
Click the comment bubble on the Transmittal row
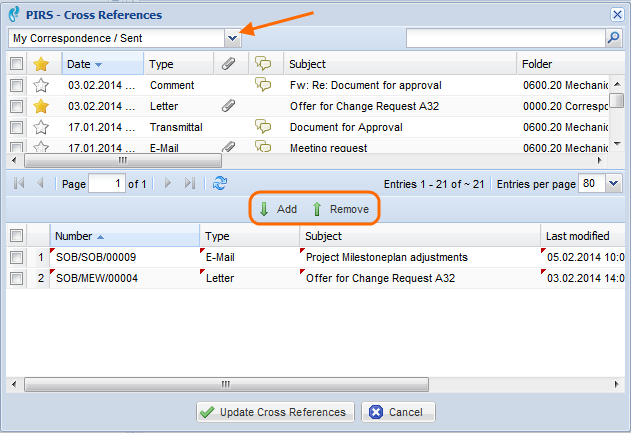point(264,127)
